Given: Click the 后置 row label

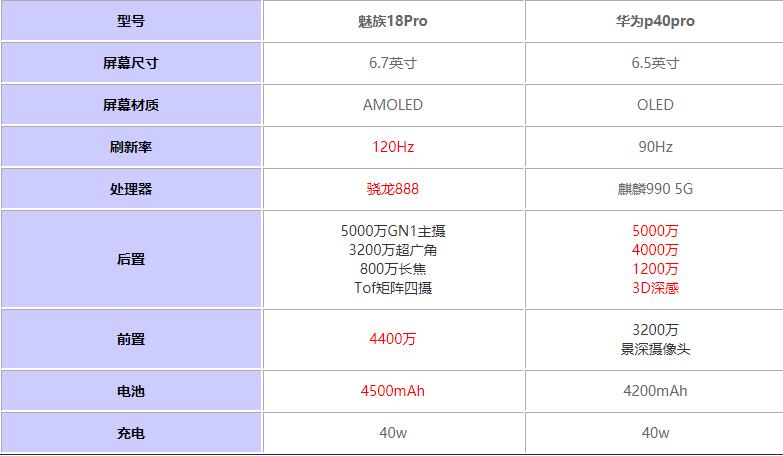Looking at the screenshot, I should coord(131,259).
